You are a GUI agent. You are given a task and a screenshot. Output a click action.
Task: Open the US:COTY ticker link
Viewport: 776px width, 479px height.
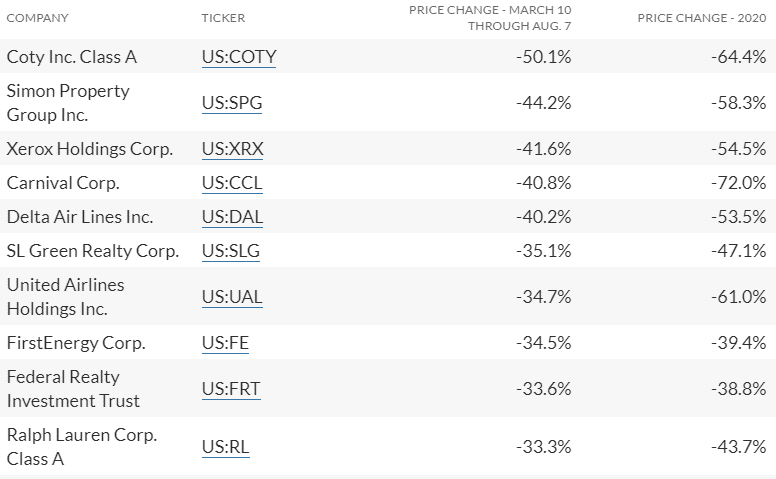point(238,57)
